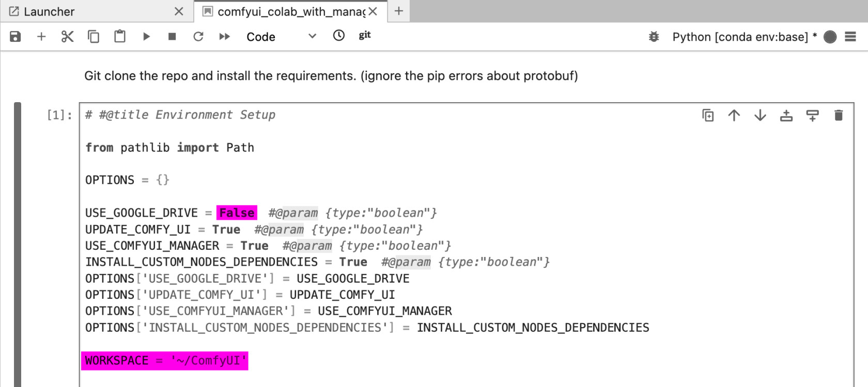Insert a new cell below with plus icon
868x387 pixels.
click(x=41, y=37)
